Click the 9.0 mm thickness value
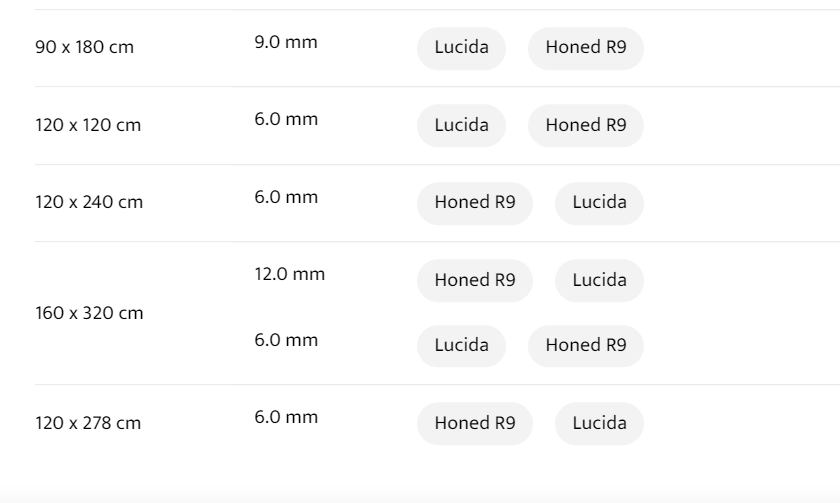Screen dimensions: 840x503 pos(286,43)
